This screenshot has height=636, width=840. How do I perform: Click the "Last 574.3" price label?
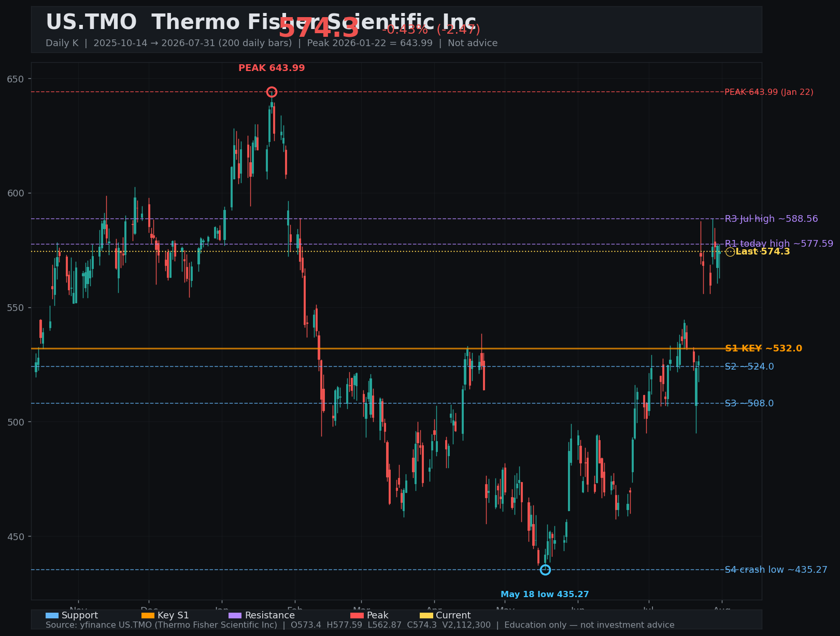(x=763, y=252)
